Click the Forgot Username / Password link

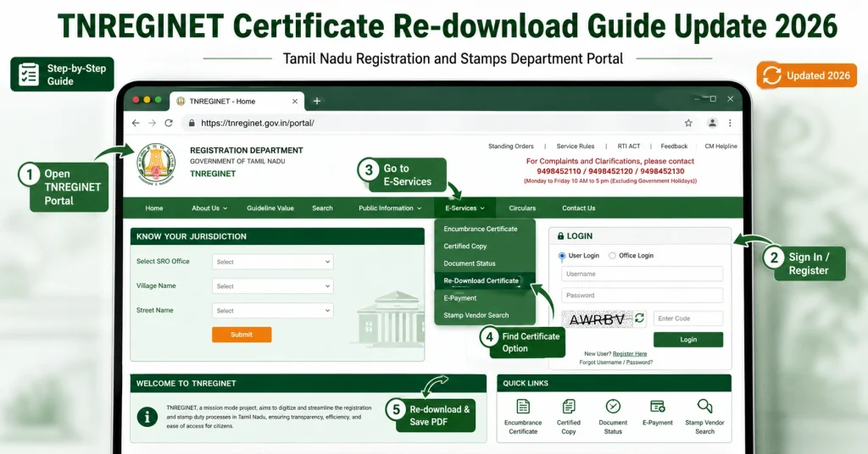(615, 363)
